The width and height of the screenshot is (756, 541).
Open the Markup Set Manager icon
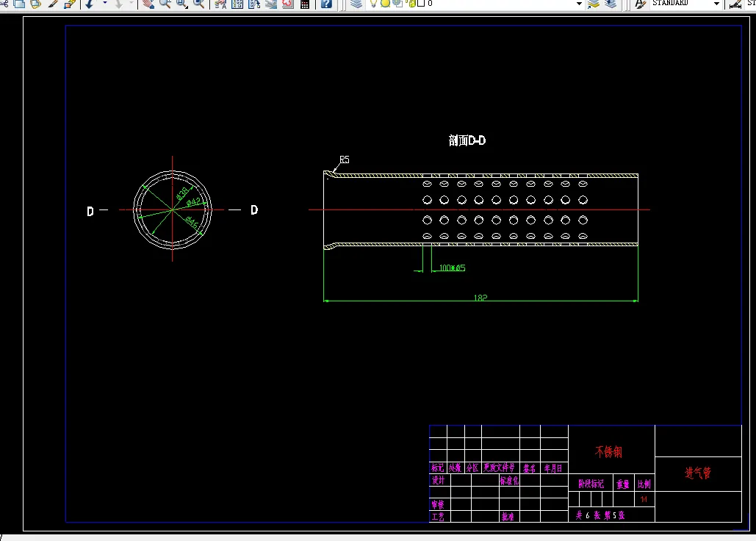click(x=288, y=4)
